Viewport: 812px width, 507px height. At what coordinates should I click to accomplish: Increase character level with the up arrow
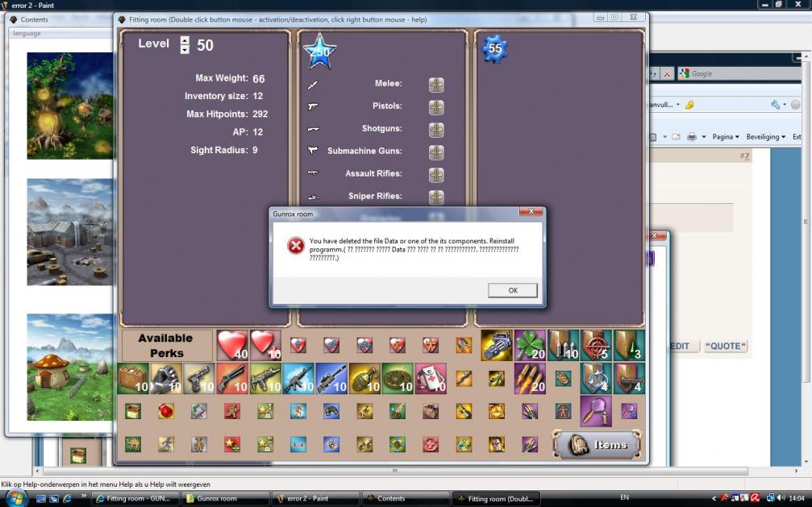(x=185, y=39)
